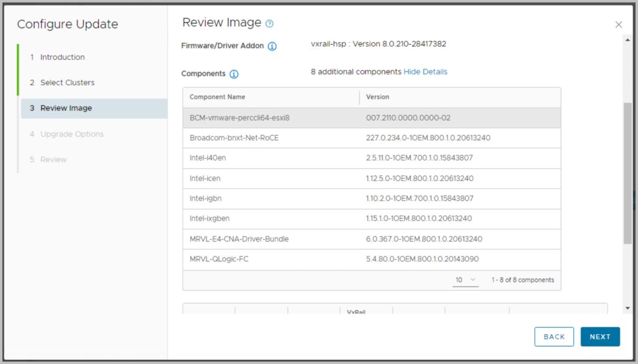This screenshot has height=364, width=638.
Task: Close the Configure Update dialog
Action: pyautogui.click(x=618, y=25)
